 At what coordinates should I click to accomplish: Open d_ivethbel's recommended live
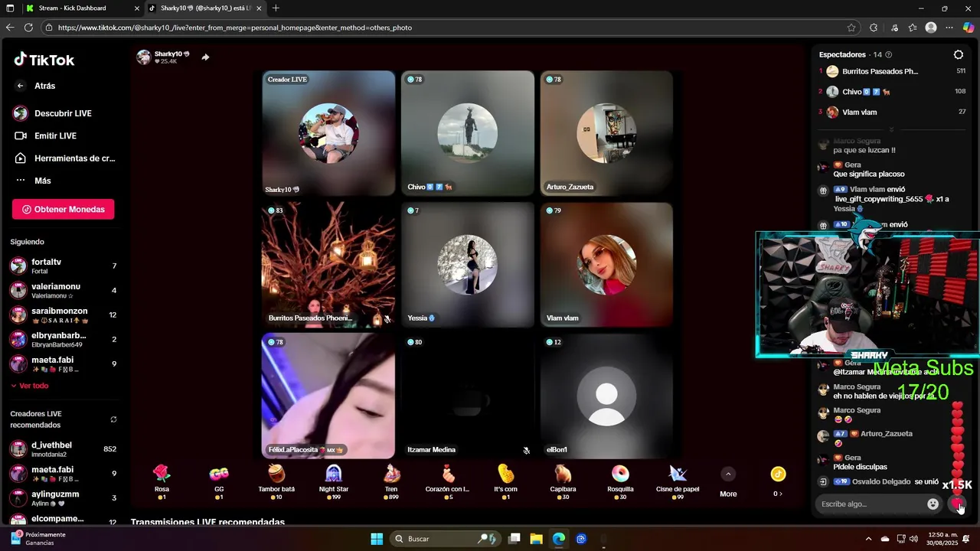pyautogui.click(x=63, y=448)
